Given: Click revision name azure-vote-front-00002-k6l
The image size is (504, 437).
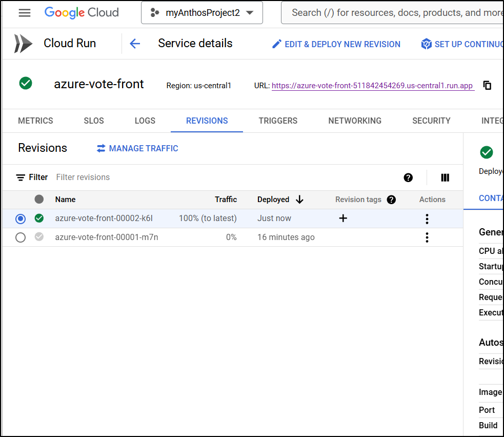Looking at the screenshot, I should [x=104, y=218].
